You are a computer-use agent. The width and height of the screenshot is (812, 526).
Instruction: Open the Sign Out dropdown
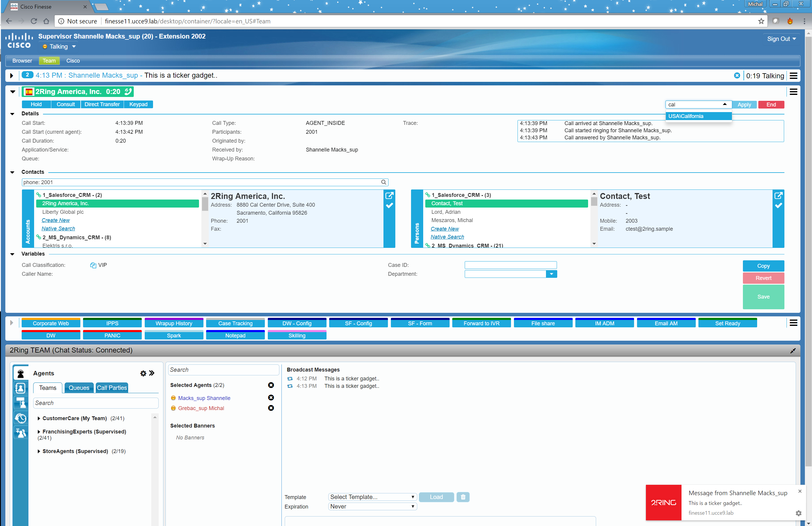[782, 39]
